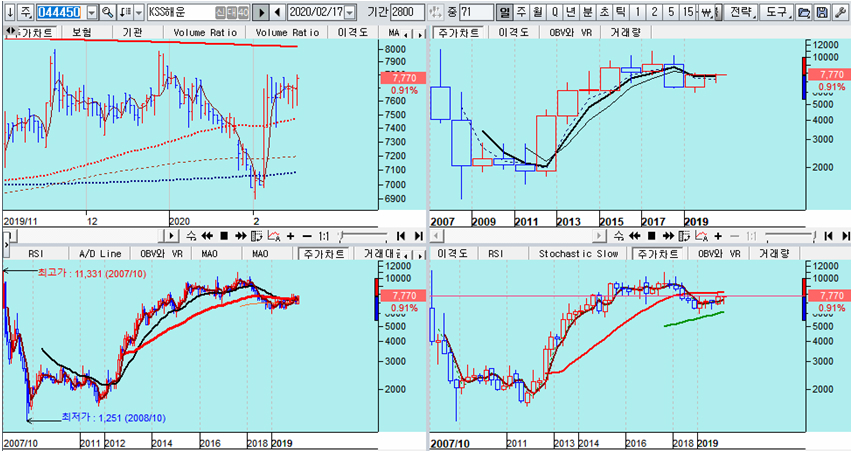The height and width of the screenshot is (451, 853).
Task: Click the sort-order icon next to the search magnifier
Action: click(x=124, y=12)
